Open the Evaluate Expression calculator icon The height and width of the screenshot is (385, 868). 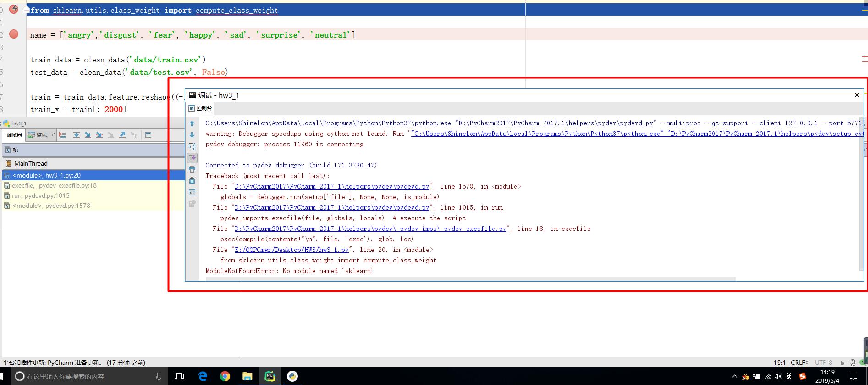click(148, 135)
